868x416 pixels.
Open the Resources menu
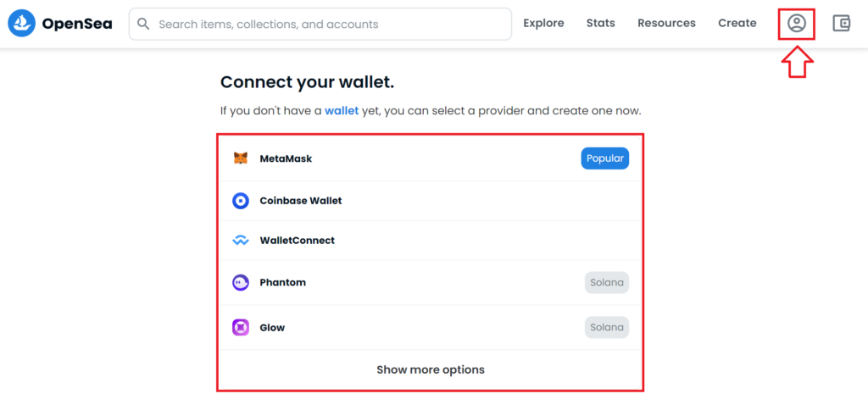pyautogui.click(x=666, y=23)
